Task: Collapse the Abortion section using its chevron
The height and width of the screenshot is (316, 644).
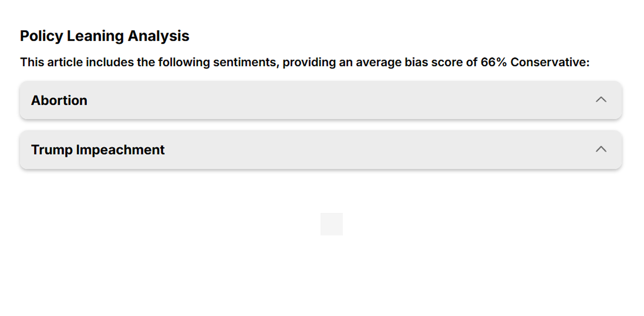Action: (x=601, y=100)
